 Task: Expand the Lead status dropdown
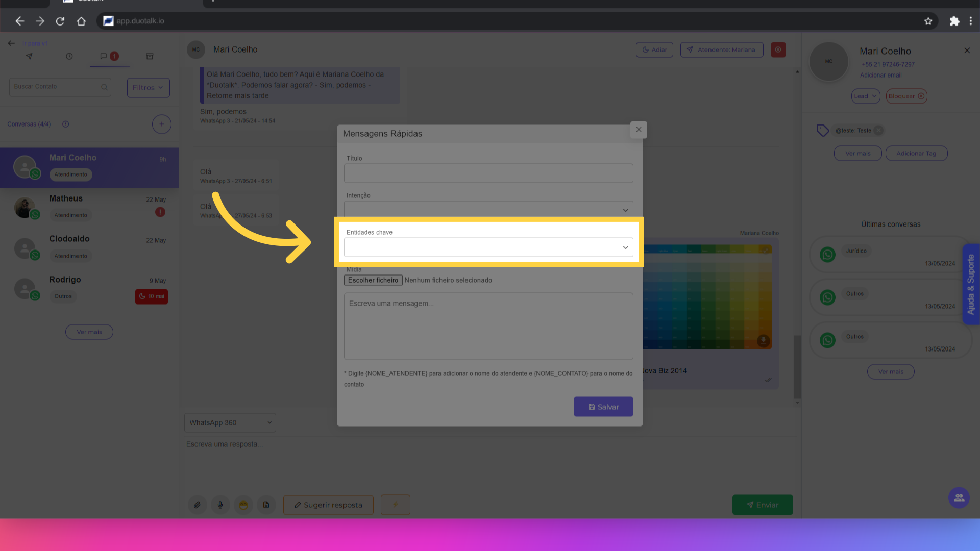(x=865, y=96)
